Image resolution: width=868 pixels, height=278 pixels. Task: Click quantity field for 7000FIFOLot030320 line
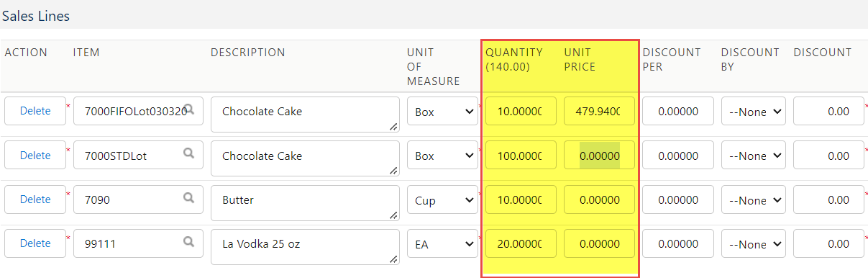tap(521, 112)
